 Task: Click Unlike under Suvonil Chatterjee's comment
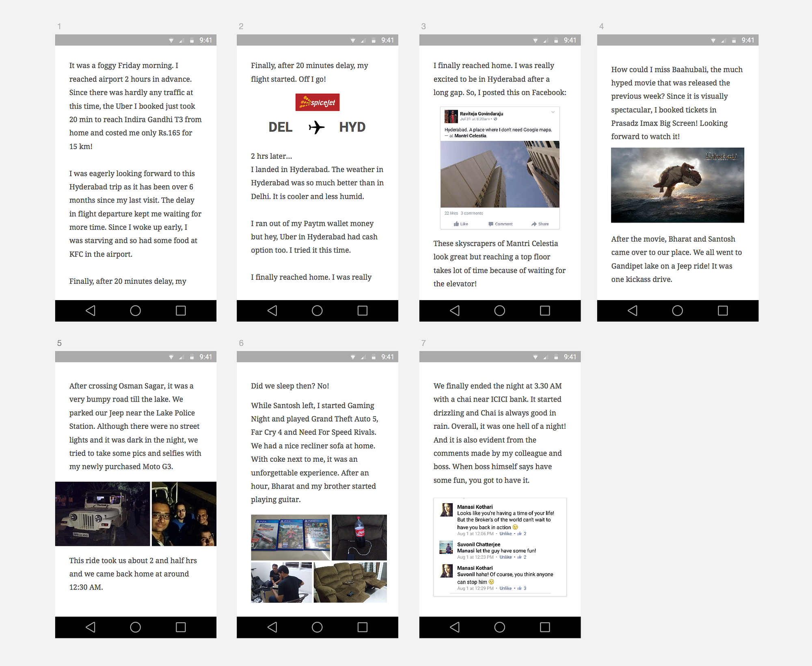(x=505, y=557)
